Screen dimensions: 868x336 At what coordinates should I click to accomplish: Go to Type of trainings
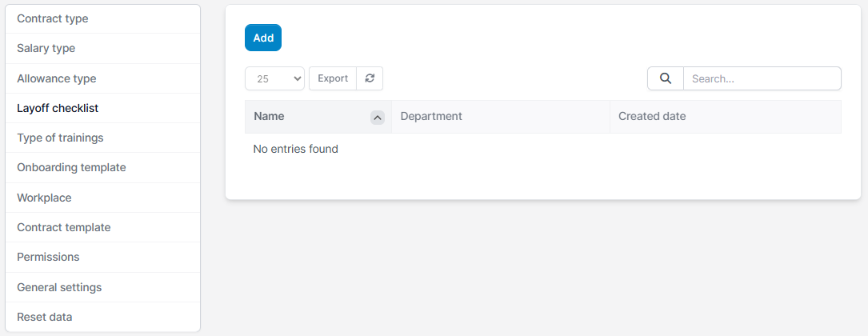[x=60, y=138]
